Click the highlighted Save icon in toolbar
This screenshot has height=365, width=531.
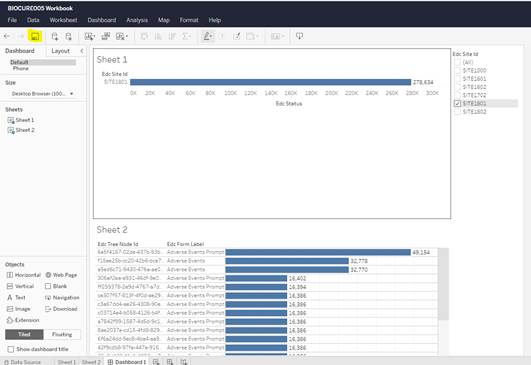(35, 36)
